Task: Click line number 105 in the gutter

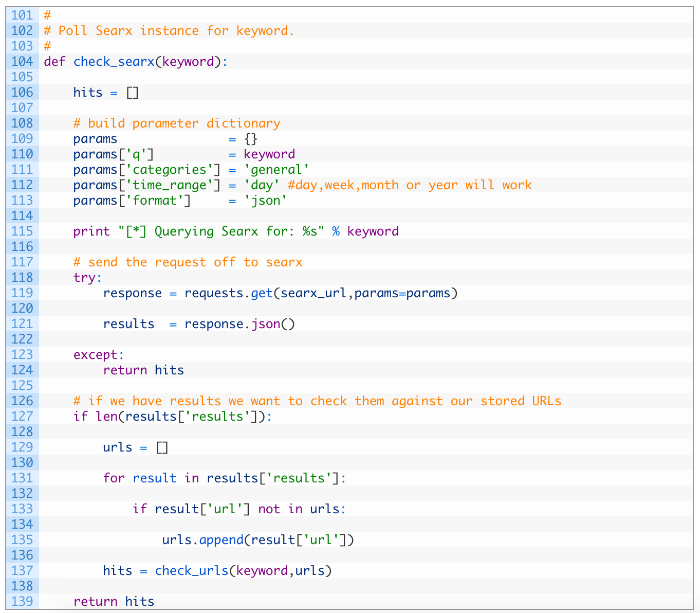Action: pyautogui.click(x=22, y=77)
